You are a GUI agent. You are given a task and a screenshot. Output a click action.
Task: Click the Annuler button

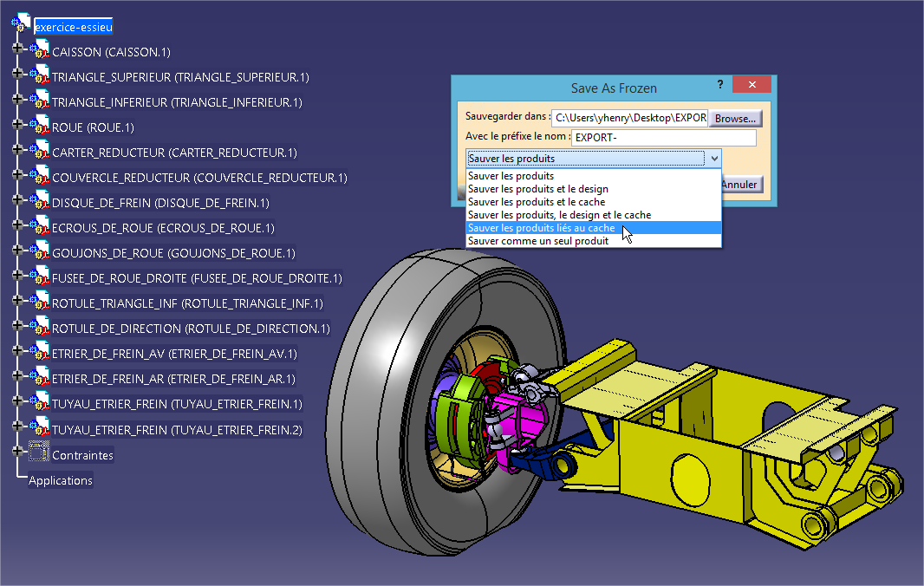point(741,185)
